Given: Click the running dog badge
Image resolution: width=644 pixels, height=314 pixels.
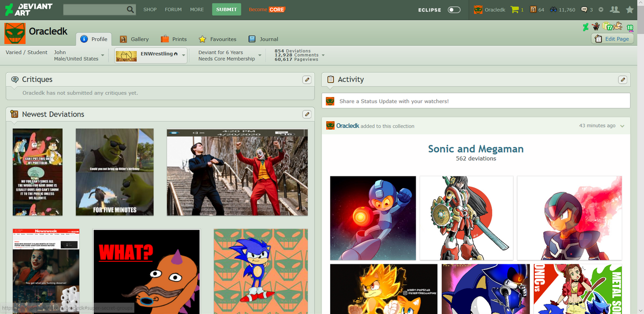Looking at the screenshot, I should pyautogui.click(x=618, y=26).
